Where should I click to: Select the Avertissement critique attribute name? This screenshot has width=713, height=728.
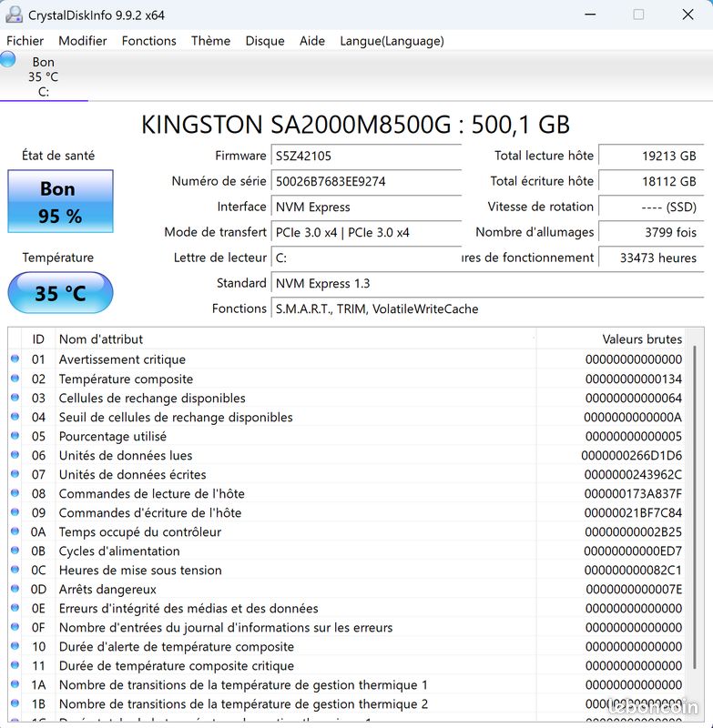pos(122,359)
